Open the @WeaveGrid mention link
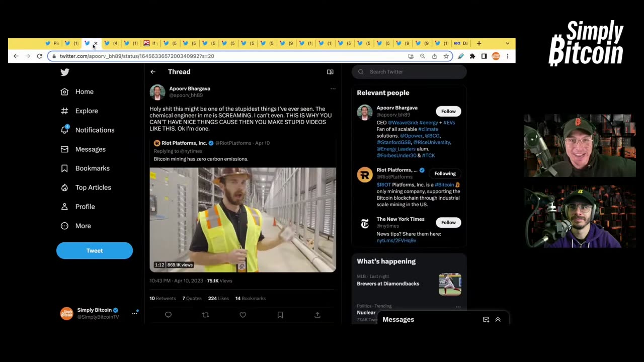 [x=402, y=123]
